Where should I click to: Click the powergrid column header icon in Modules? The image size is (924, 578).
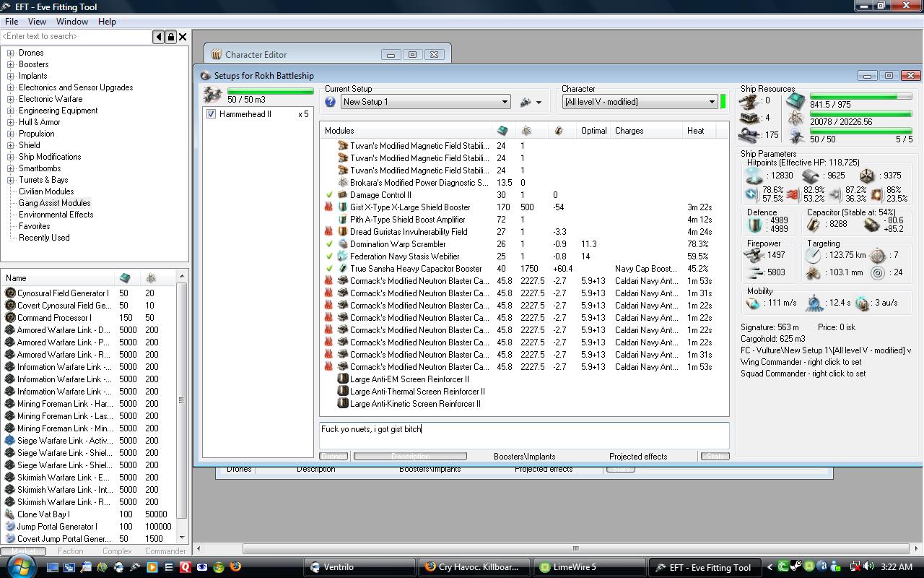click(x=526, y=131)
